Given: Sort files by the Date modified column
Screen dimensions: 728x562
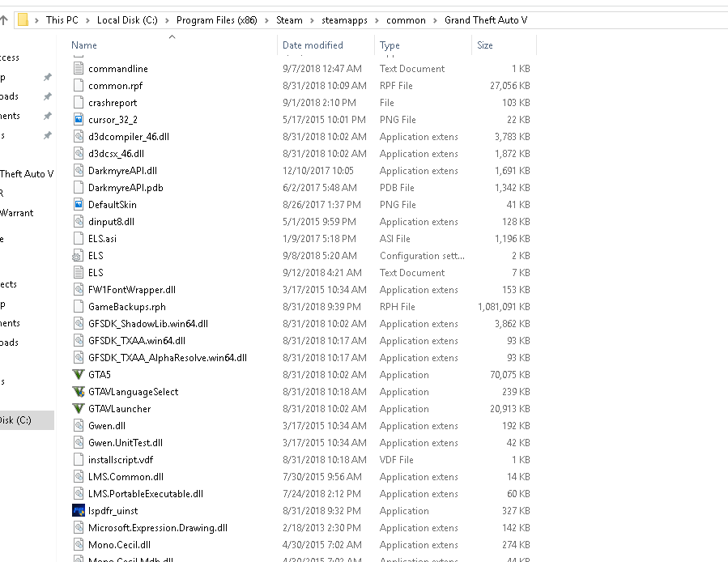Looking at the screenshot, I should tap(313, 45).
